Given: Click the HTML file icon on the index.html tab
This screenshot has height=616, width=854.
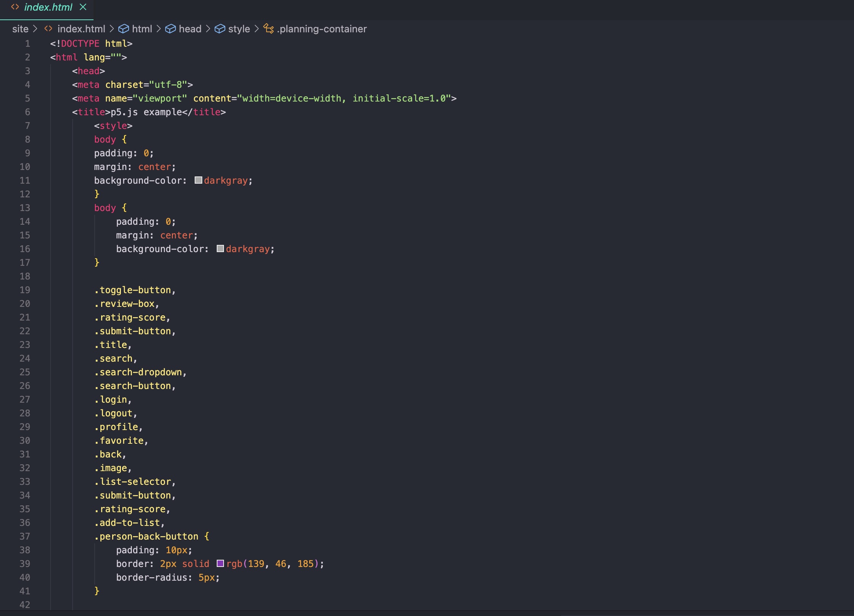Looking at the screenshot, I should point(15,6).
